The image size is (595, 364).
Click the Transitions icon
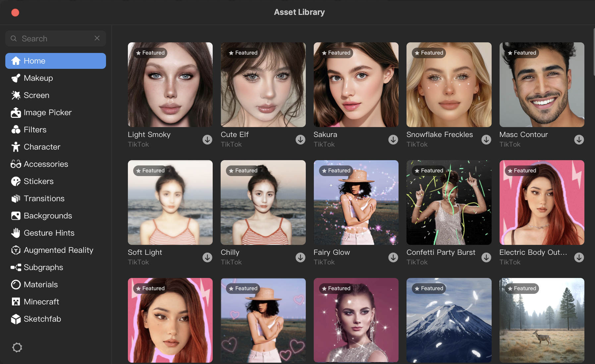point(16,199)
